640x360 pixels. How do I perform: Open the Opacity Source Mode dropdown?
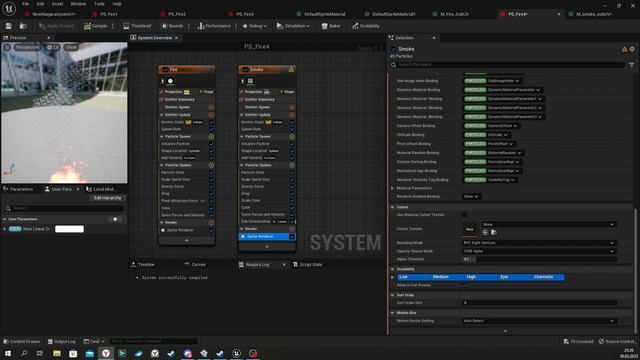click(x=539, y=251)
